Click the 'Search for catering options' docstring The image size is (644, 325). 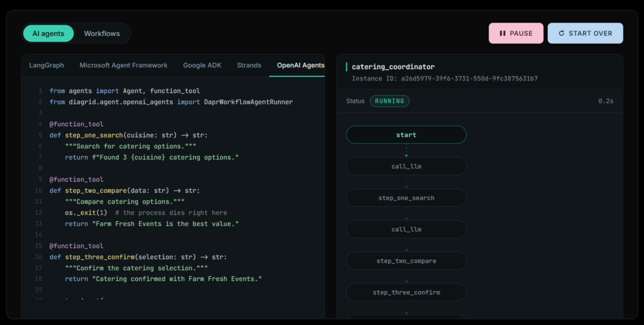click(x=131, y=146)
